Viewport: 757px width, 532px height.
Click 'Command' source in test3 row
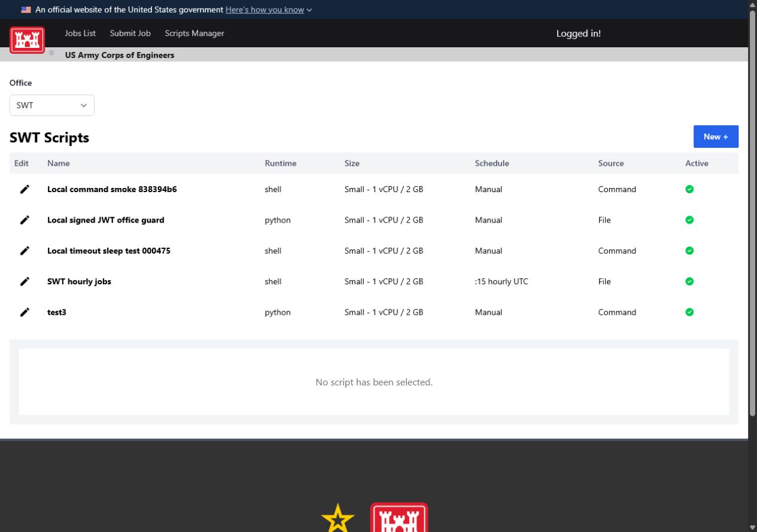(617, 312)
